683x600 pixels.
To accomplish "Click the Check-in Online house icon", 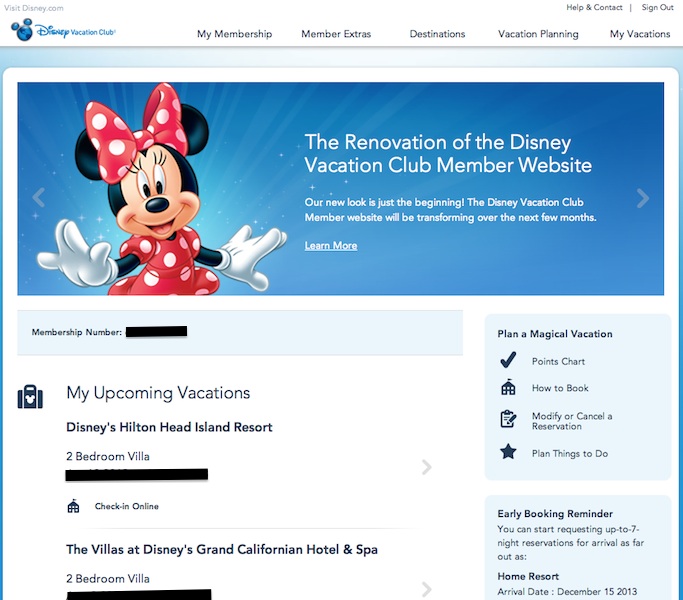I will (x=73, y=506).
